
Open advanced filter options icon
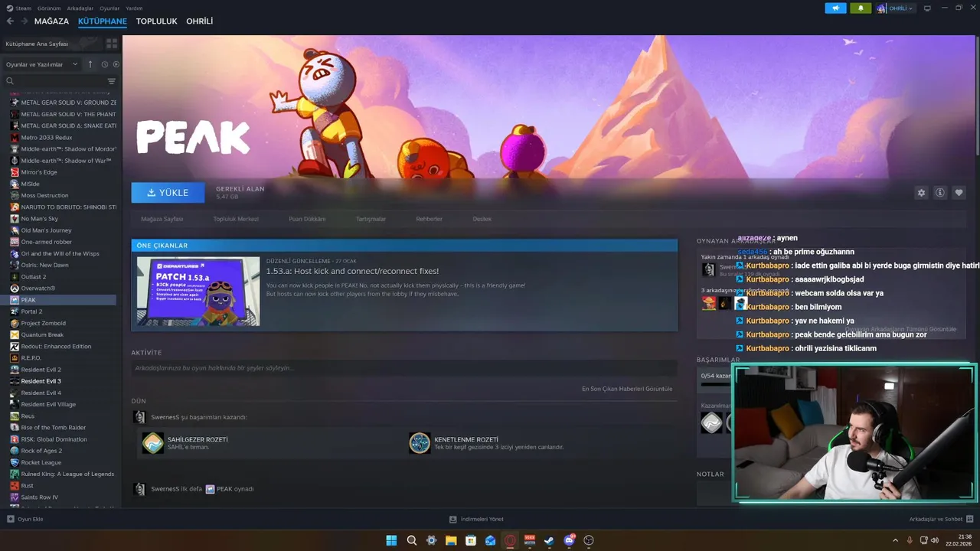point(112,81)
